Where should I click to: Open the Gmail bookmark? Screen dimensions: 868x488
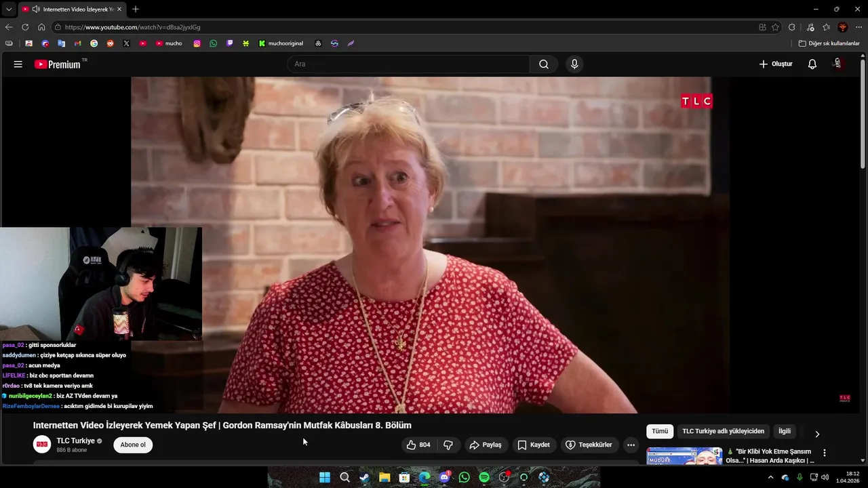(x=77, y=43)
